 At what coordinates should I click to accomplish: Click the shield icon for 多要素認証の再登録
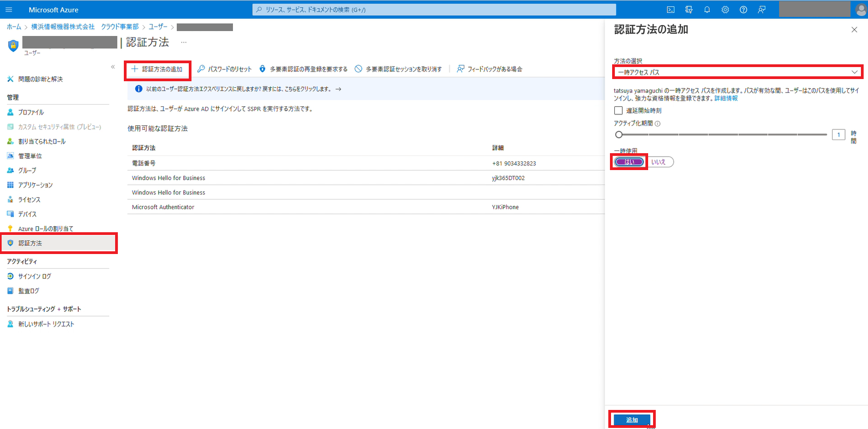[x=262, y=69]
